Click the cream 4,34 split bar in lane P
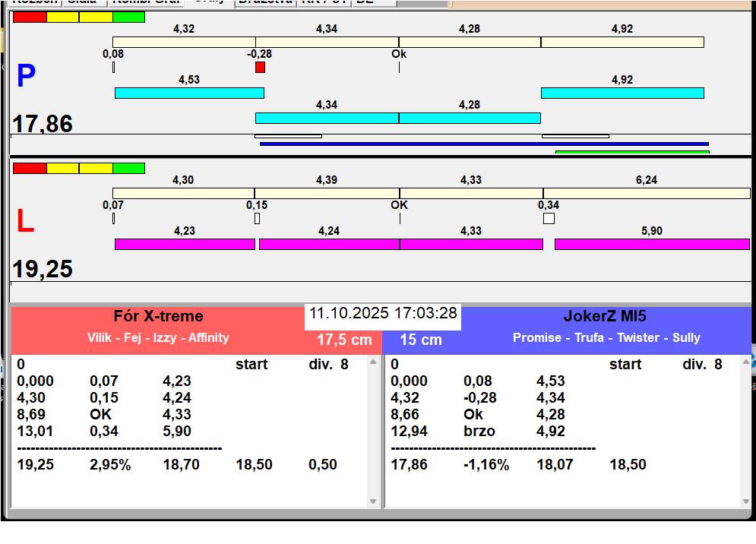The image size is (756, 544). 327,42
